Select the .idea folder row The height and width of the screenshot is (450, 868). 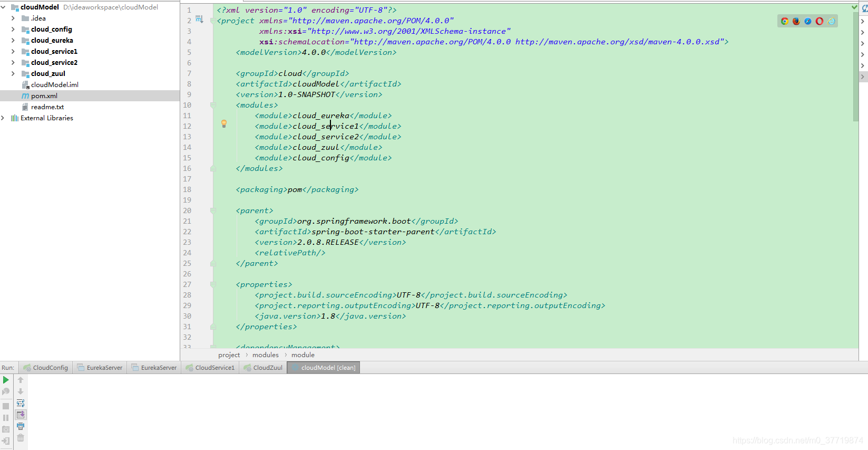click(90, 18)
